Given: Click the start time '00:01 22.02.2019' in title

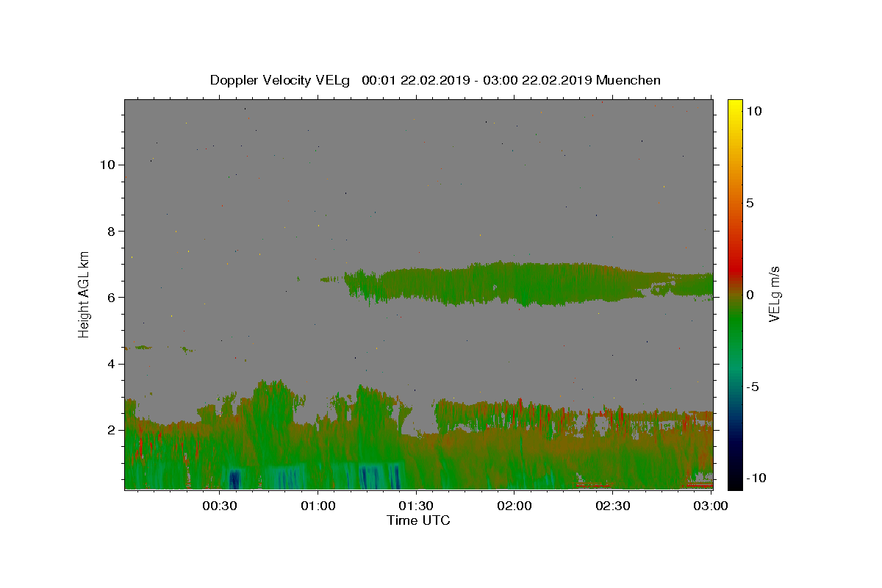Looking at the screenshot, I should (415, 80).
